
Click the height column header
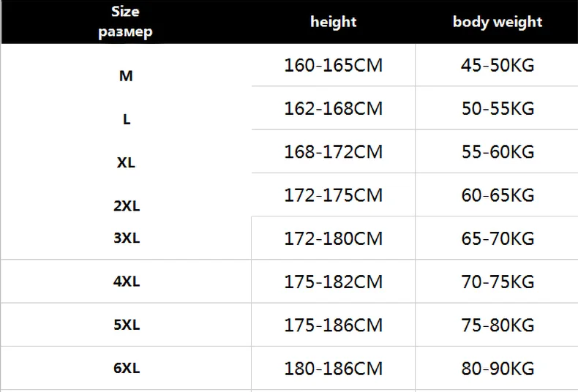click(x=333, y=22)
